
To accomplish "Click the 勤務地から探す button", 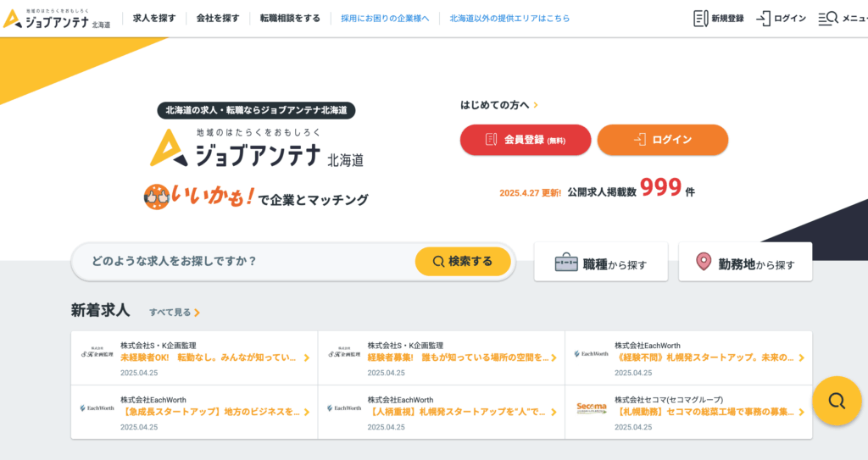I will [x=745, y=262].
